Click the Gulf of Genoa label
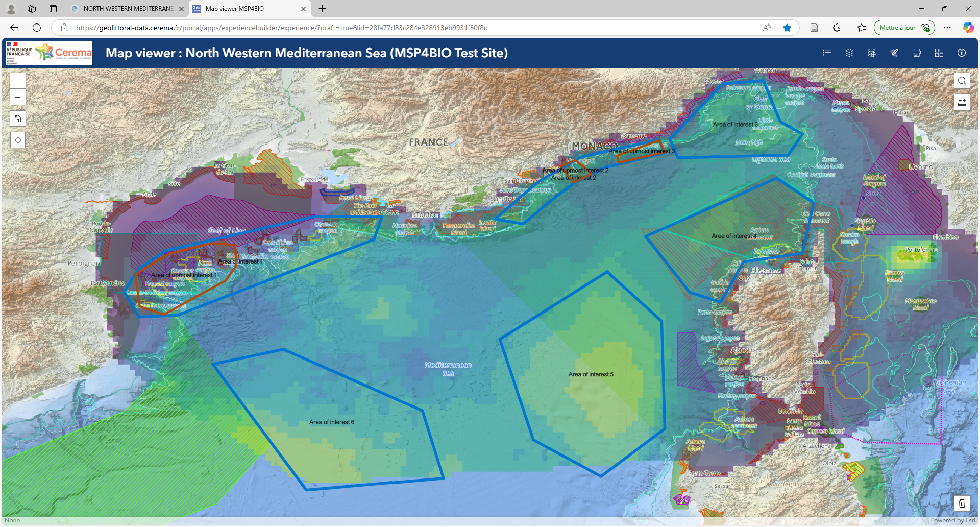This screenshot has height=527, width=980. 759,103
